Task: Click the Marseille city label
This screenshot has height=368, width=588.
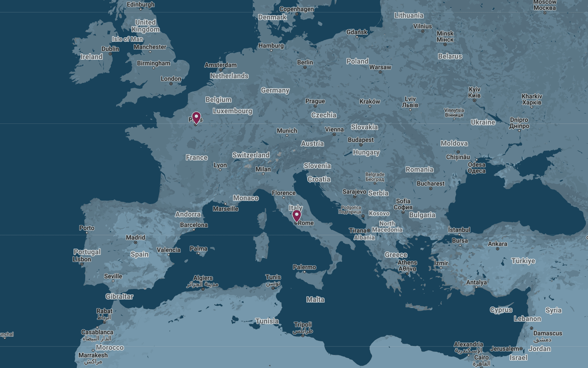Action: tap(225, 209)
